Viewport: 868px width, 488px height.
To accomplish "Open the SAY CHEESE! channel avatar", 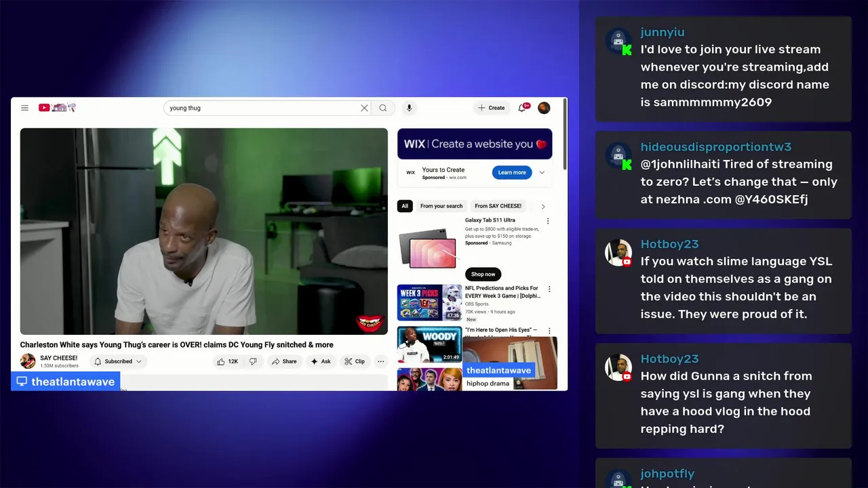I will pos(28,361).
